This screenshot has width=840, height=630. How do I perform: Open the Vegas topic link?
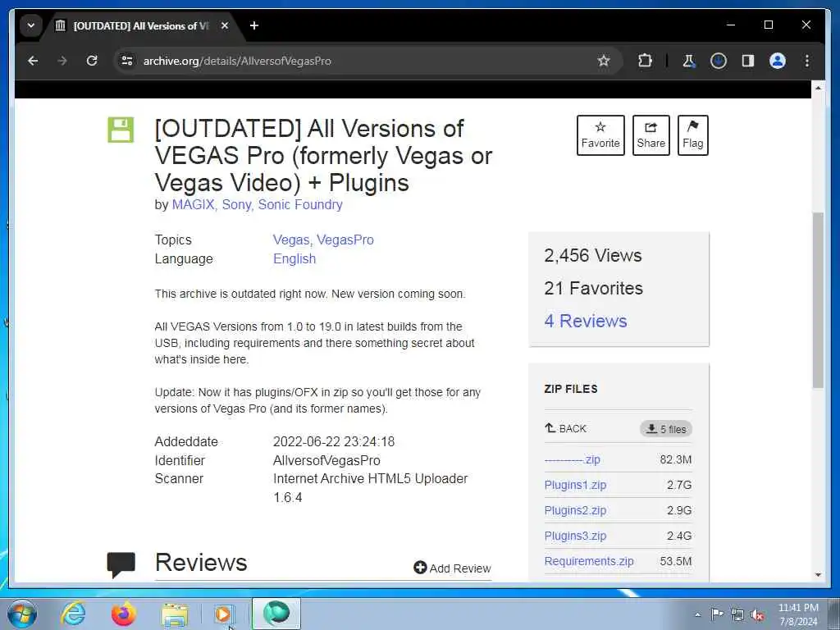[x=291, y=240]
